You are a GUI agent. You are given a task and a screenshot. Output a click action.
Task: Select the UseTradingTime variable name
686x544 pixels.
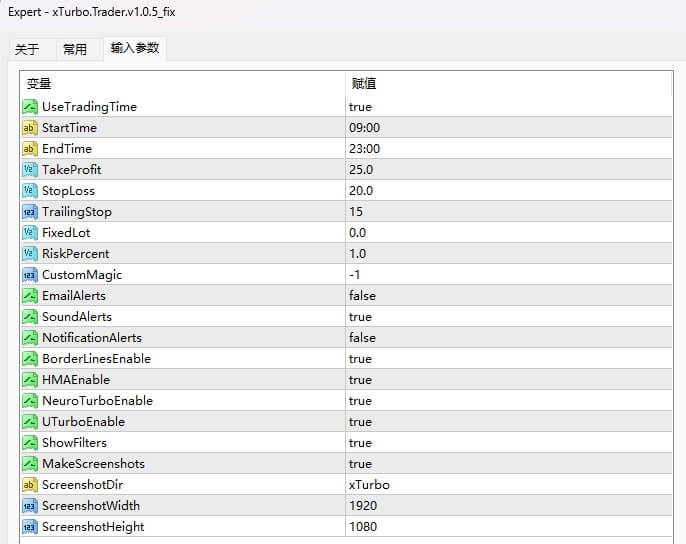click(89, 107)
